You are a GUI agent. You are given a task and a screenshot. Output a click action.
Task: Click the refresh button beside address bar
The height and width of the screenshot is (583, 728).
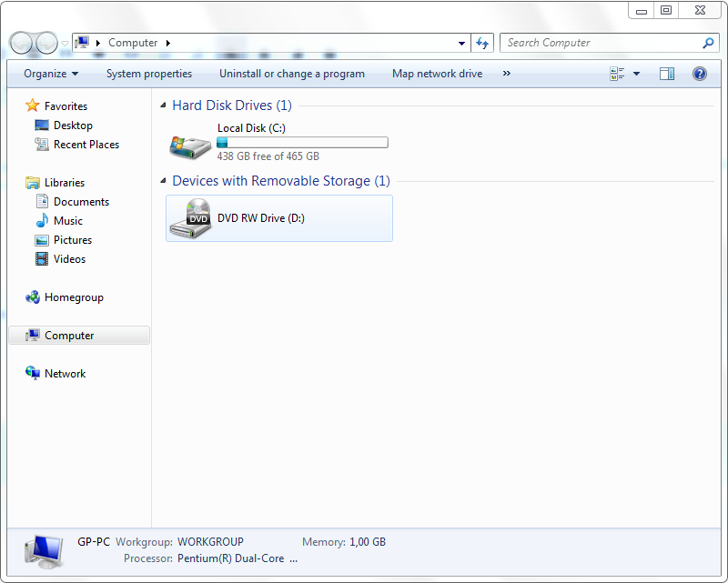pyautogui.click(x=483, y=43)
